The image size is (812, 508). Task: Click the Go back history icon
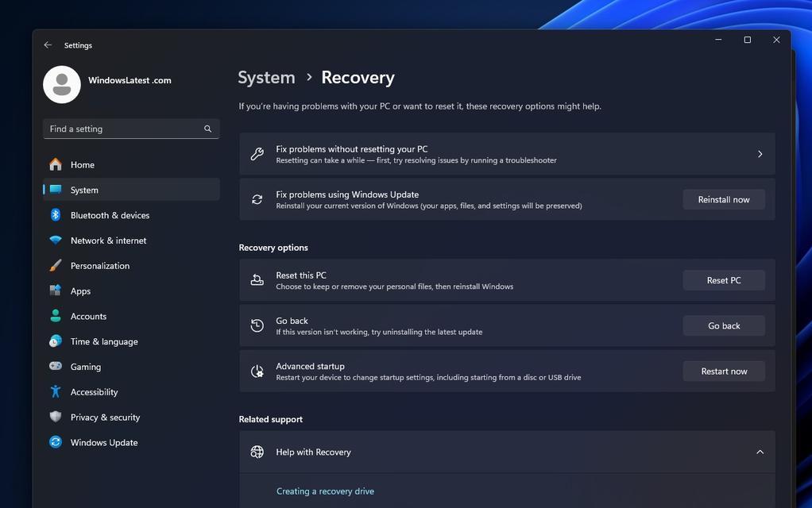[257, 325]
